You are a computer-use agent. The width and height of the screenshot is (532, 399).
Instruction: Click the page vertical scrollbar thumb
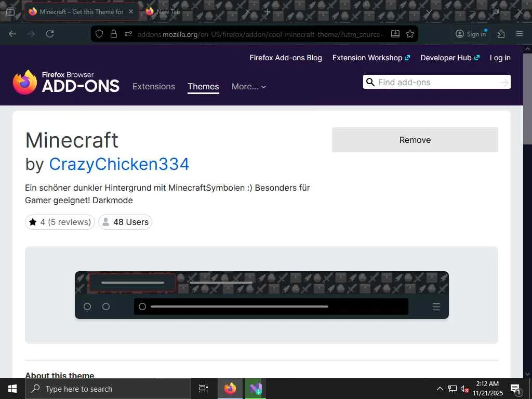click(x=528, y=98)
